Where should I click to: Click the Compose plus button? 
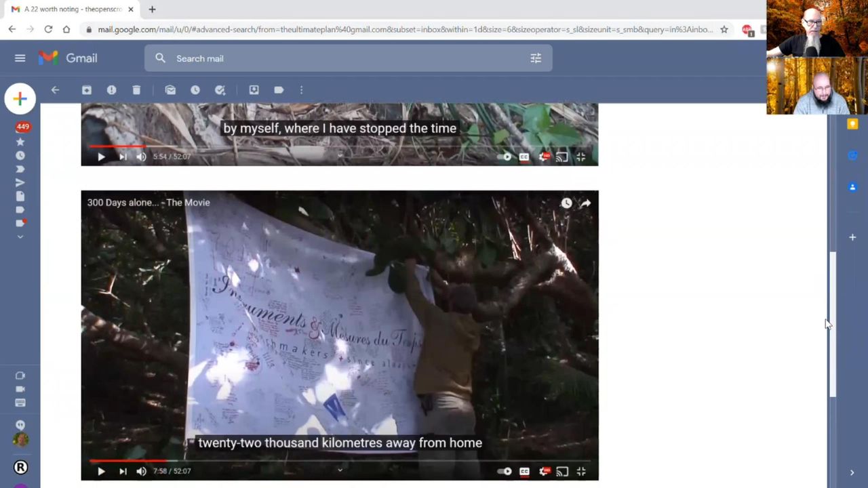tap(20, 99)
